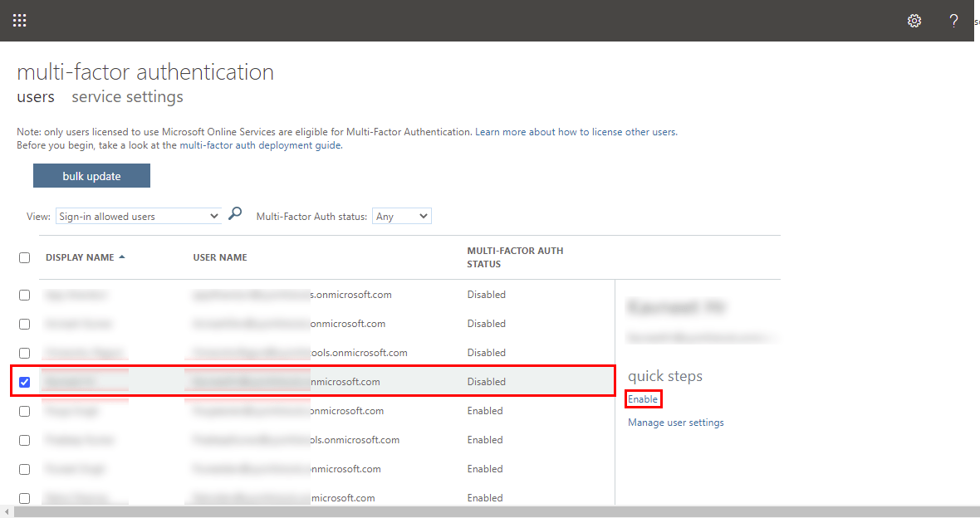Switch to the service settings tab

127,97
